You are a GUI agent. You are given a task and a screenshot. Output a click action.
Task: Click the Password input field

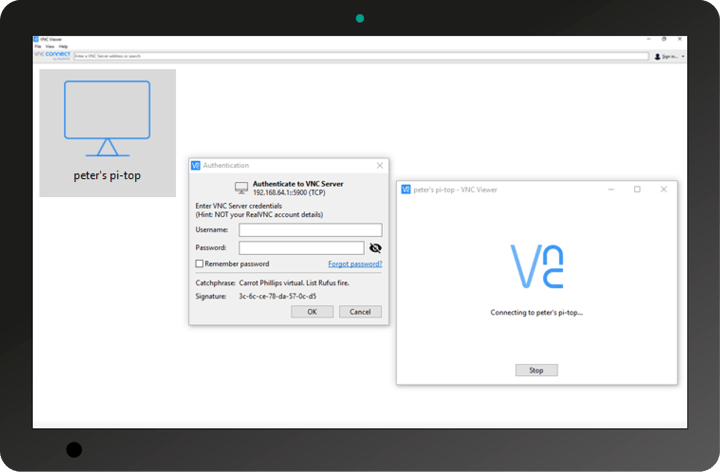pyautogui.click(x=302, y=248)
